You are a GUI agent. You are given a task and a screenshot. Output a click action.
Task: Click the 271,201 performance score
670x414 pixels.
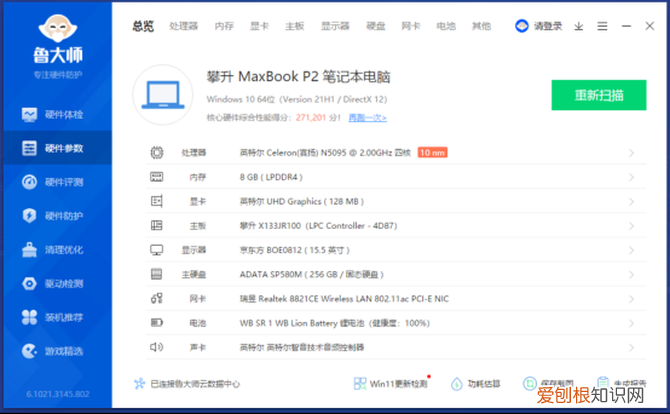(x=311, y=117)
